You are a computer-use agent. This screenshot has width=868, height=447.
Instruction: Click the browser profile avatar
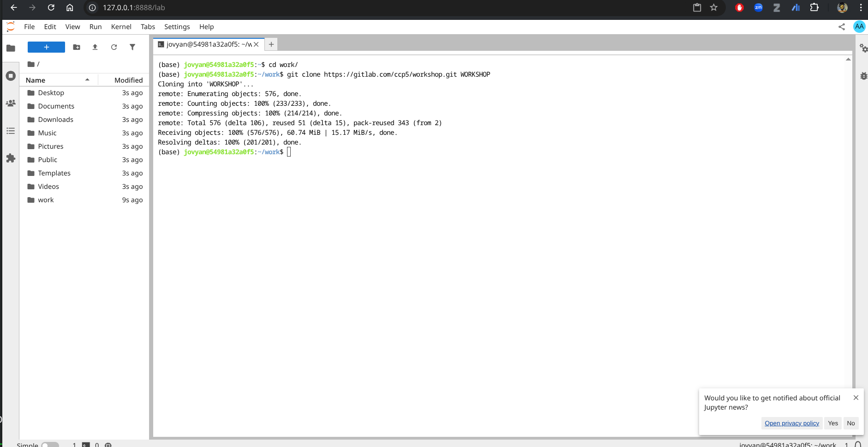click(842, 7)
